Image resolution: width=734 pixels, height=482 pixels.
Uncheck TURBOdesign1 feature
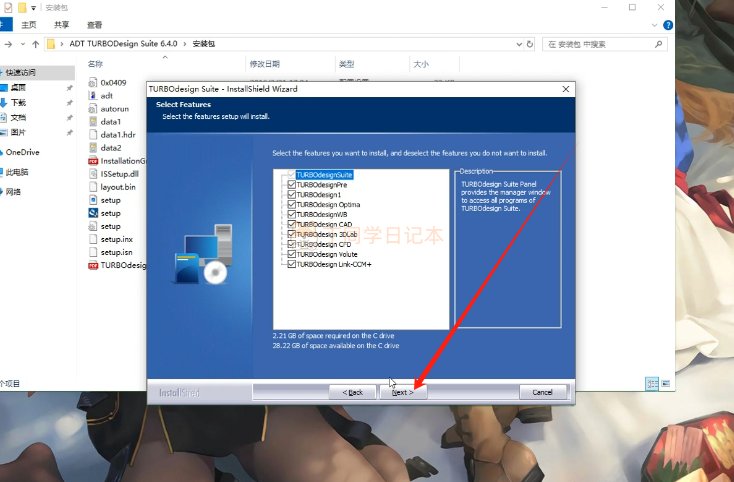[292, 194]
